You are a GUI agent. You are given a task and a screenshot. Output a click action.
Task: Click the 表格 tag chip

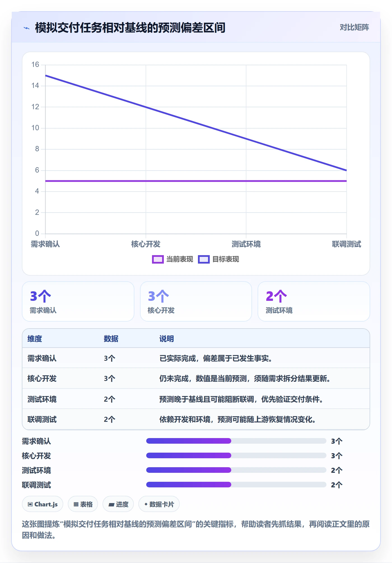pyautogui.click(x=83, y=504)
